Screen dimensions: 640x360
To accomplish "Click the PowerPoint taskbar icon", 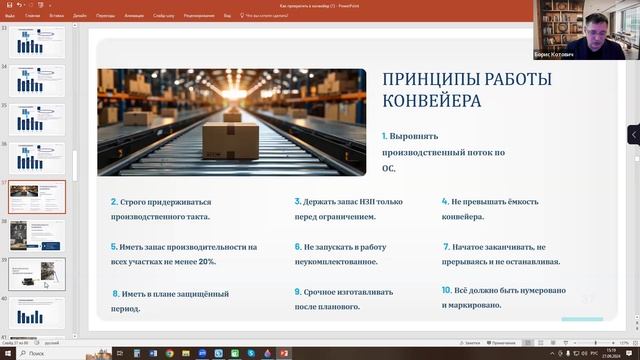I will coord(284,353).
